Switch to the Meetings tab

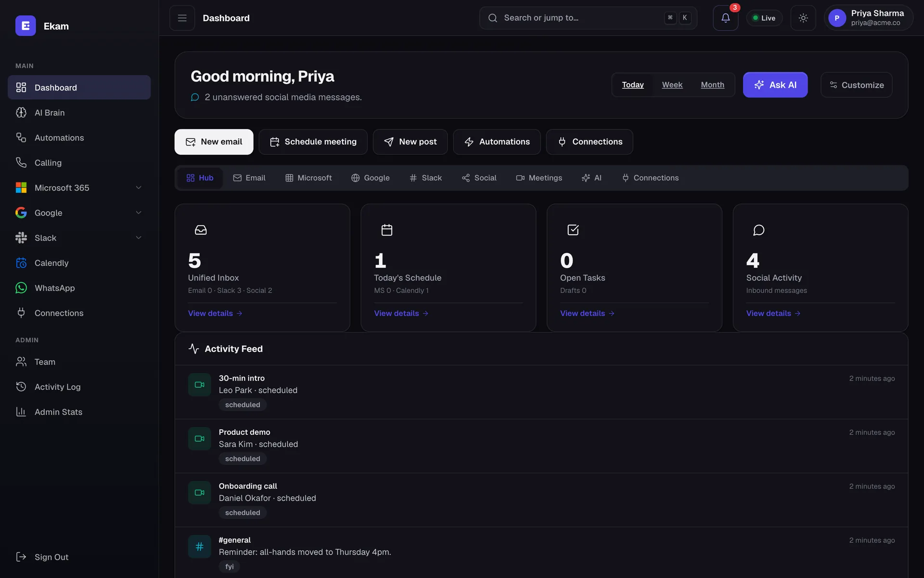(x=539, y=178)
